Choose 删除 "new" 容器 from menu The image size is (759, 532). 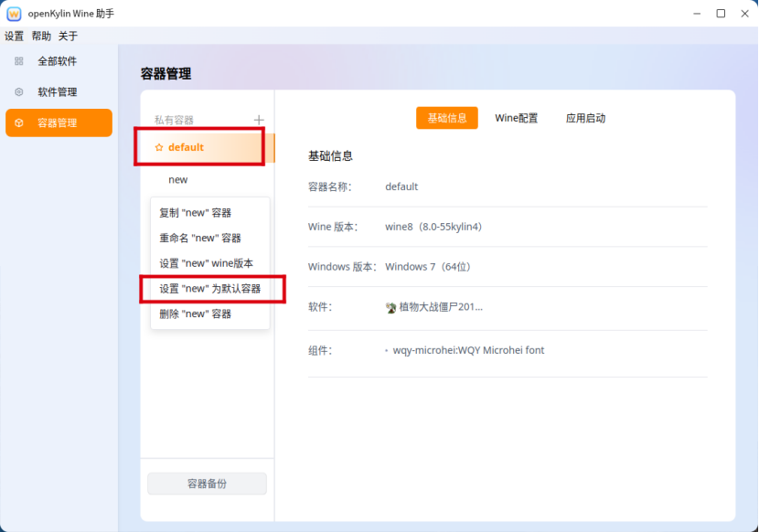[196, 314]
